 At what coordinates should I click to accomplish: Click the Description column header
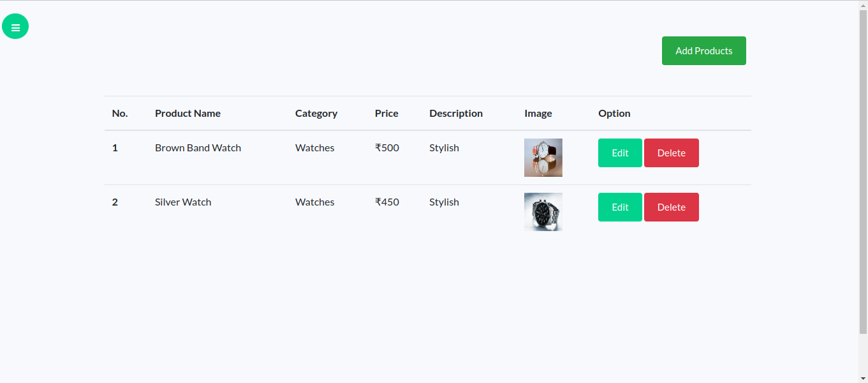pyautogui.click(x=455, y=113)
